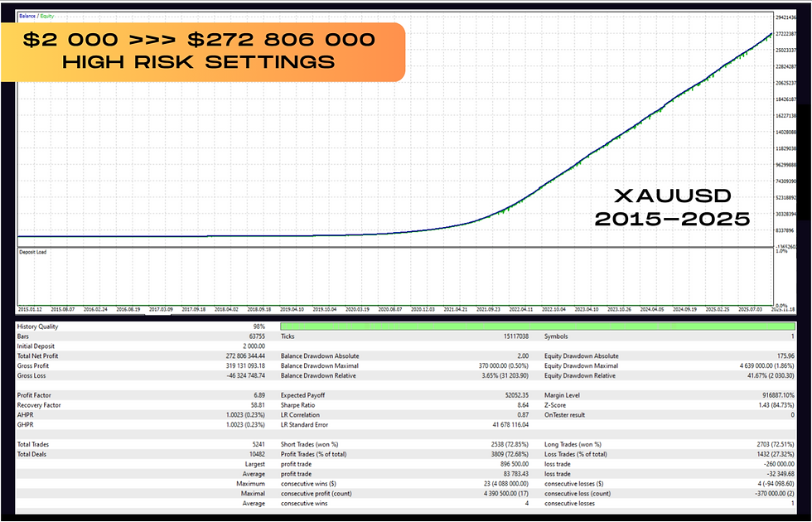The image size is (812, 522).
Task: Select Sharpe Ratio value "8.64"
Action: point(524,405)
